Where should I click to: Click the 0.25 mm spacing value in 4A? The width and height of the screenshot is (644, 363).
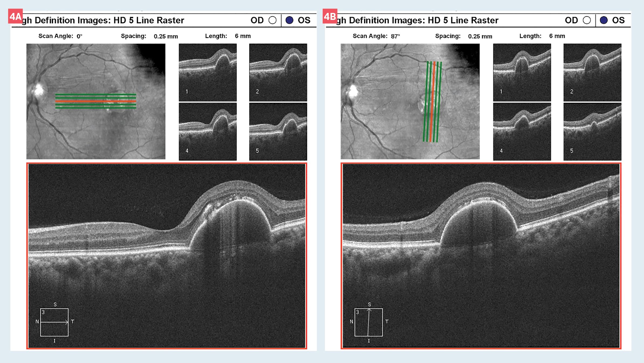tap(166, 36)
